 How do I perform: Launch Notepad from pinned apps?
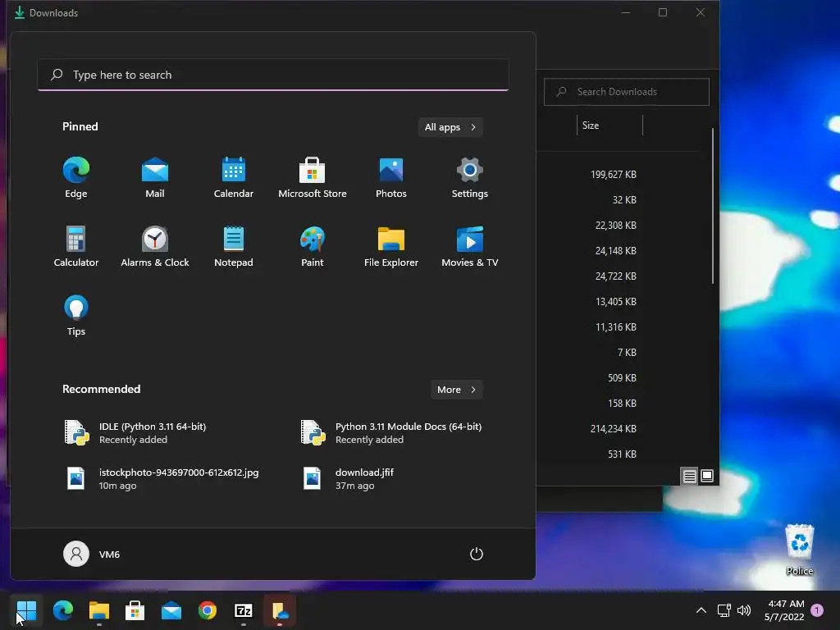(234, 247)
